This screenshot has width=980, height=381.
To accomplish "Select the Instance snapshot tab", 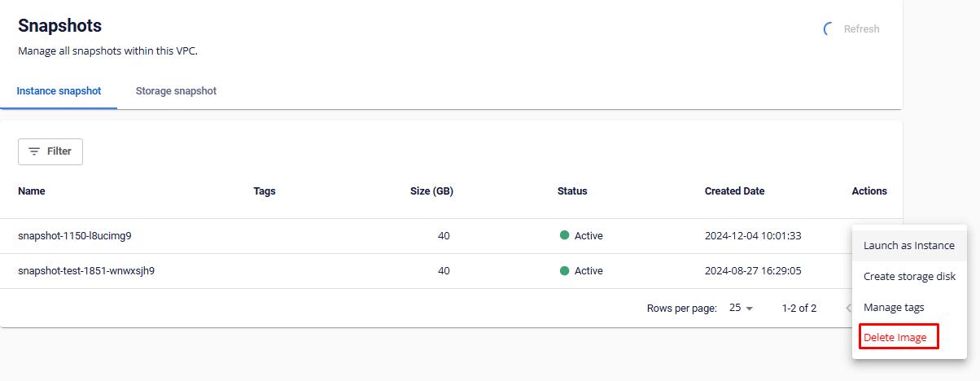I will [59, 90].
